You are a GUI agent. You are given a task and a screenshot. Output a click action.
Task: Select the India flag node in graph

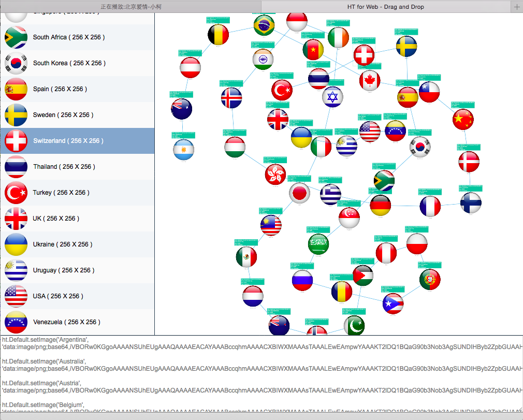[263, 60]
